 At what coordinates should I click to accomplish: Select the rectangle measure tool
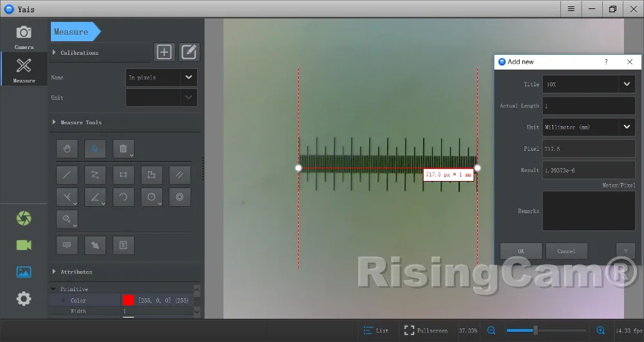[x=123, y=175]
